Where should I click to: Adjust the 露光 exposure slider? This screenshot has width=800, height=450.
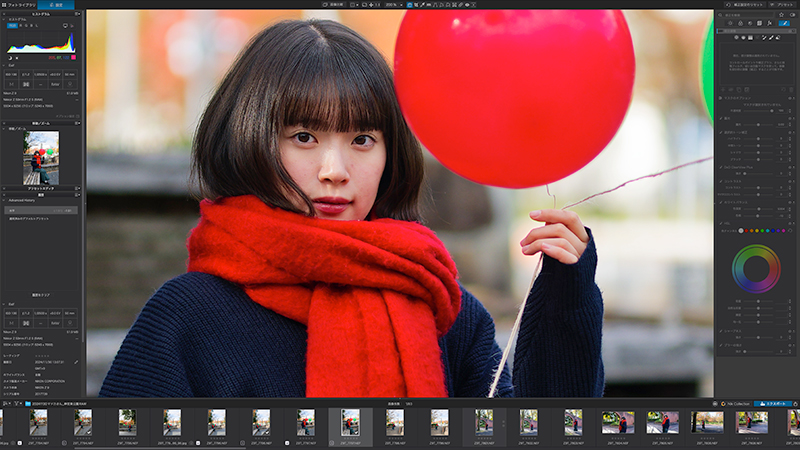click(x=758, y=124)
